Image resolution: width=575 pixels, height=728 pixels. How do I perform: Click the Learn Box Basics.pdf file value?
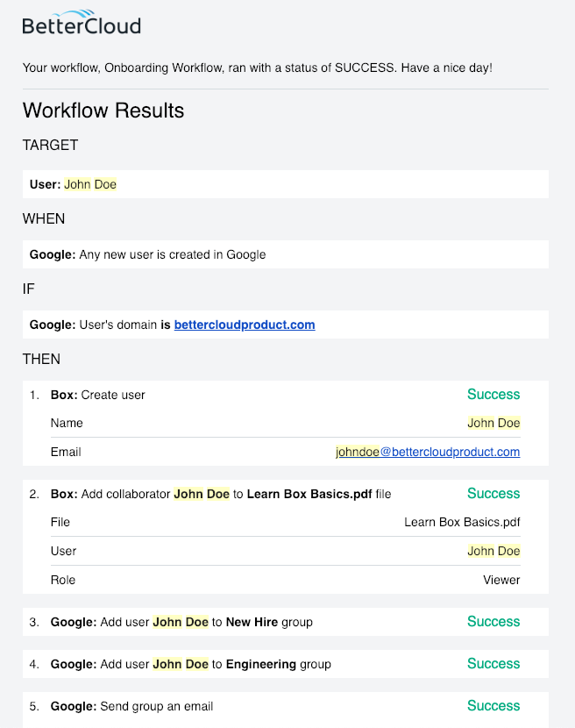(462, 522)
